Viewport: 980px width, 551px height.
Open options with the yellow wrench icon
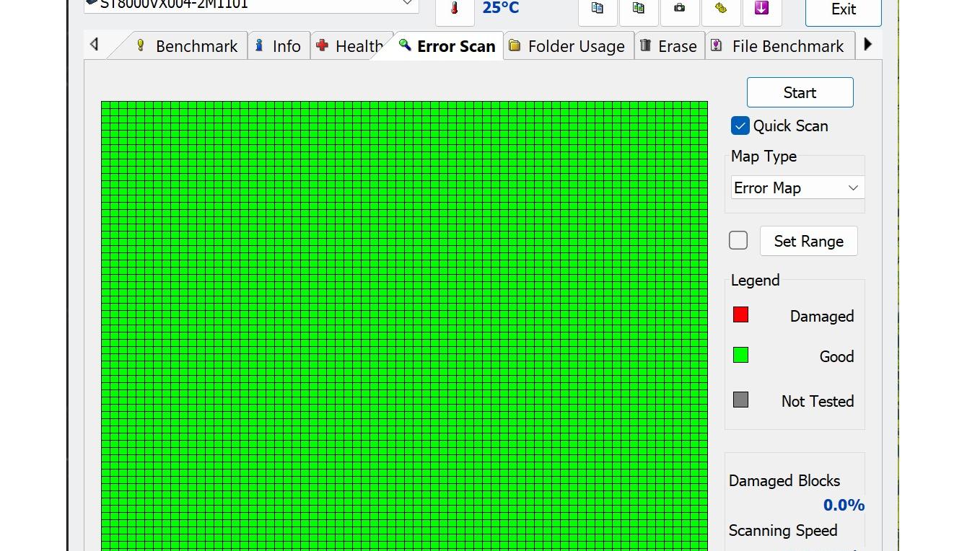[720, 9]
